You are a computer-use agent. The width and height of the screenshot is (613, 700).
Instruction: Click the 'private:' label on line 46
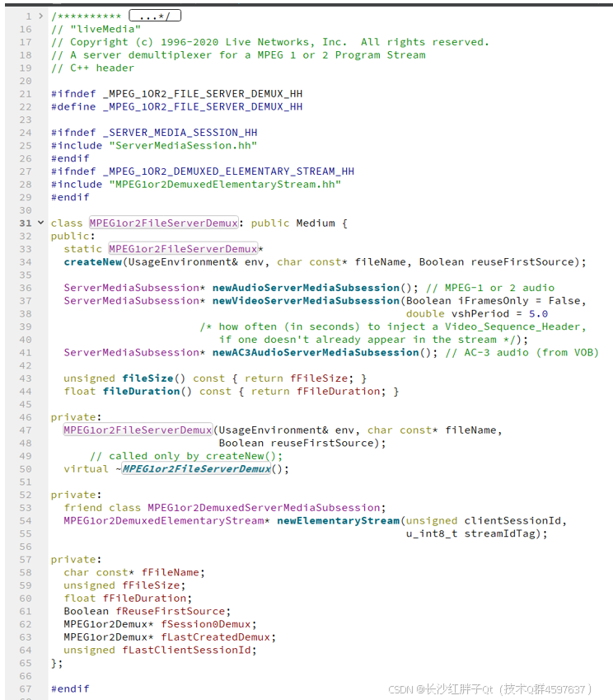pyautogui.click(x=77, y=417)
